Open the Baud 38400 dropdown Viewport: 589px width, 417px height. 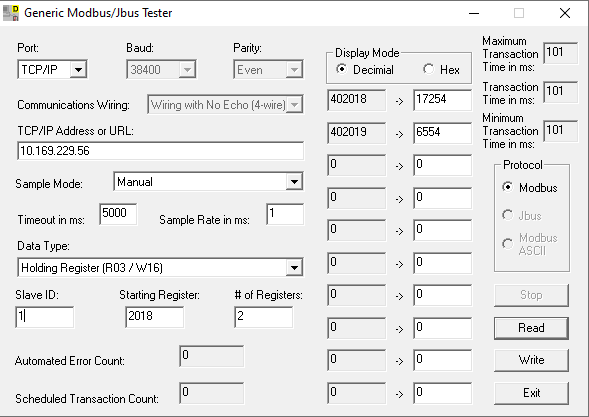(161, 70)
